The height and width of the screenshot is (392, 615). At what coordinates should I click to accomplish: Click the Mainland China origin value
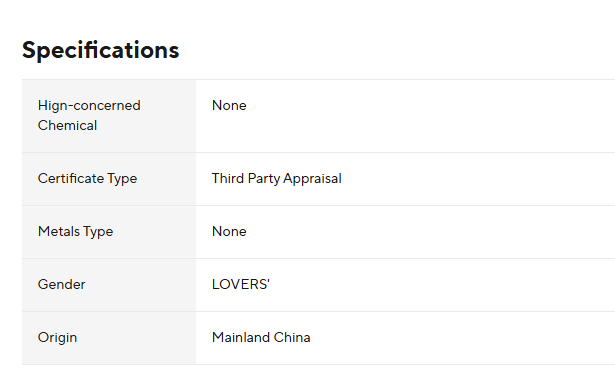click(x=261, y=337)
